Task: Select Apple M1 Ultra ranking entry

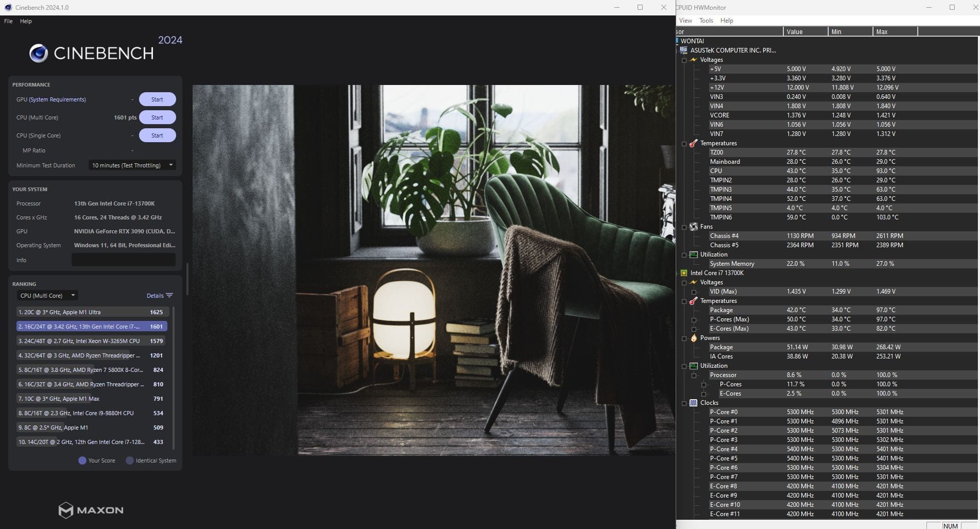Action: (92, 312)
